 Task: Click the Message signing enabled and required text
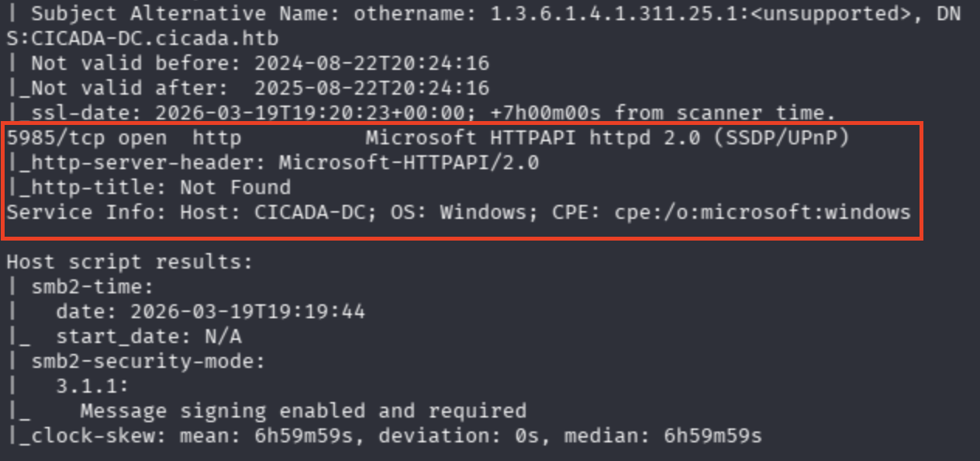(303, 411)
